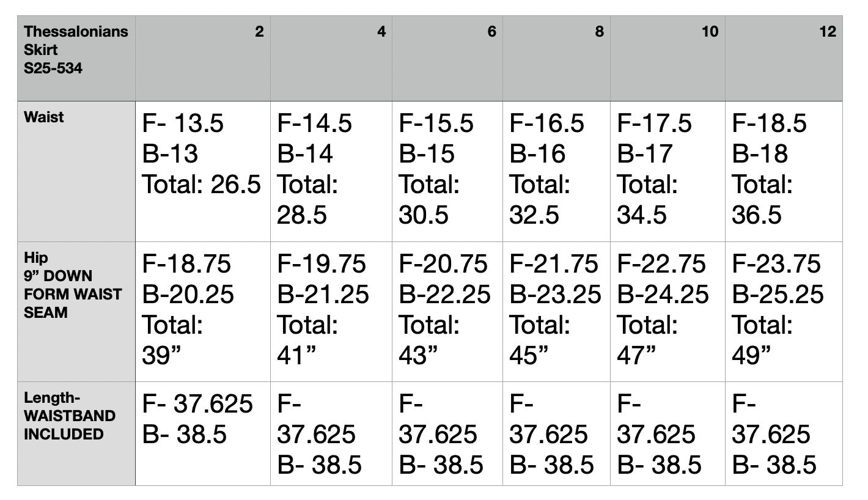Select the size 8 column header
This screenshot has height=500, width=868.
click(x=556, y=59)
